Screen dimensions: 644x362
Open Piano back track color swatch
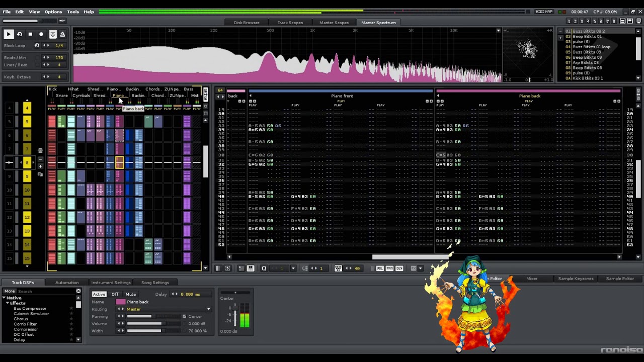121,302
